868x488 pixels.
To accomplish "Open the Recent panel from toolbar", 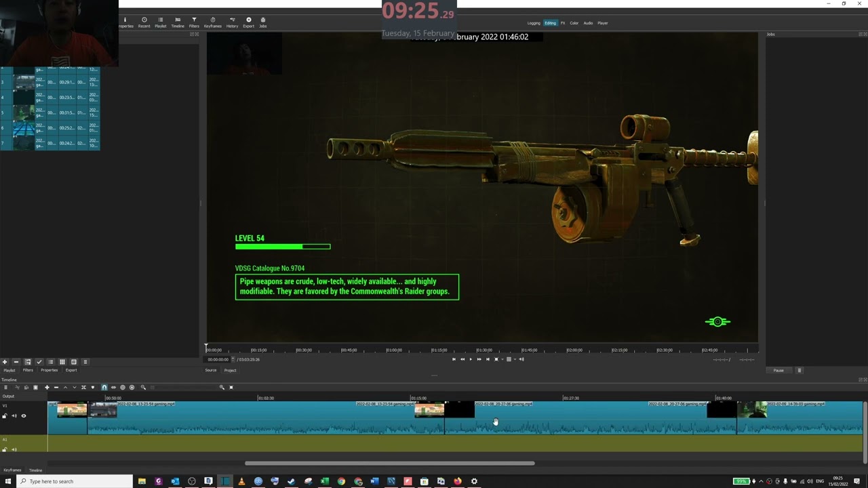I will pyautogui.click(x=144, y=22).
